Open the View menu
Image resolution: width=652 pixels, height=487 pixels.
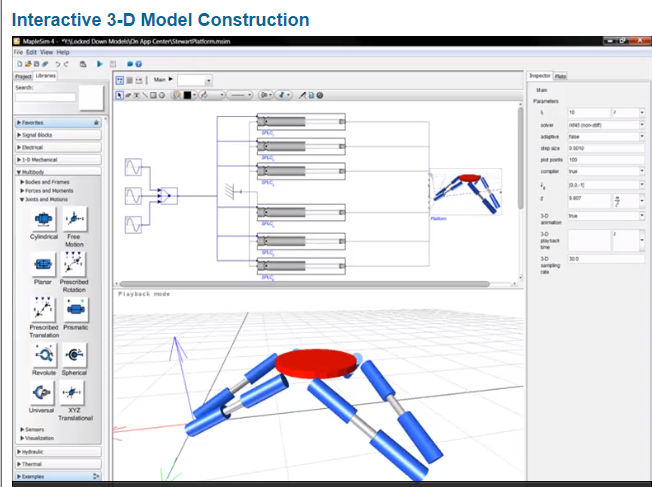coord(47,52)
